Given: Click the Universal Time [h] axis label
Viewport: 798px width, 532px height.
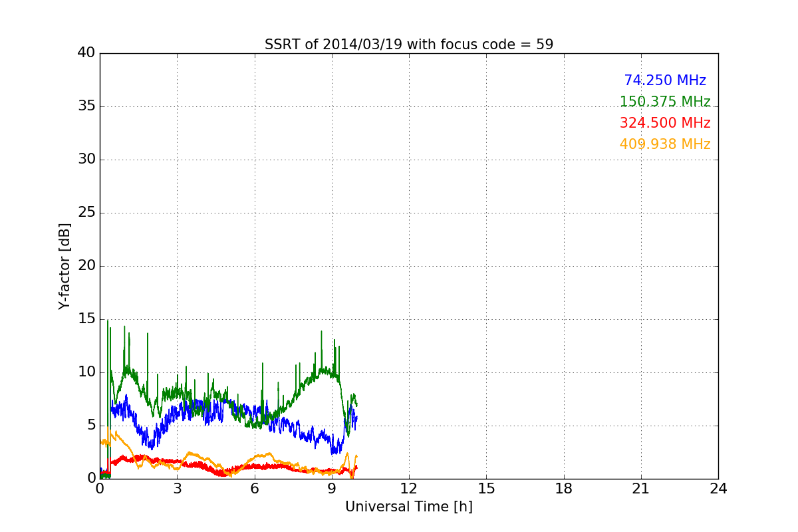Looking at the screenshot, I should 409,507.
